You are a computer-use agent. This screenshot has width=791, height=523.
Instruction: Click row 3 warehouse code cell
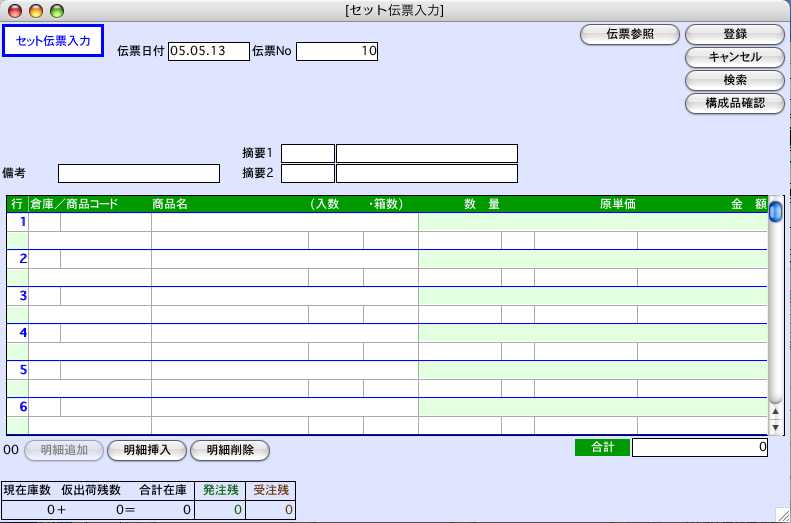click(44, 296)
